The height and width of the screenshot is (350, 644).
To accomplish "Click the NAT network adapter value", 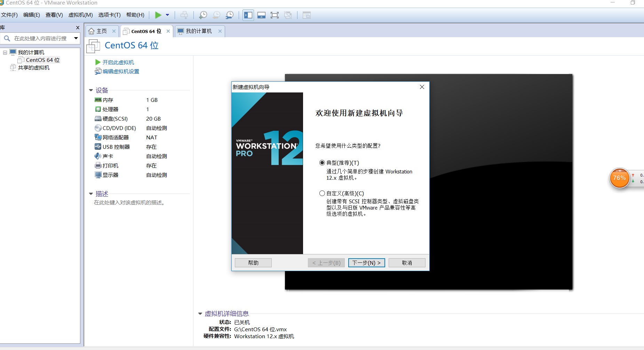I will click(152, 137).
